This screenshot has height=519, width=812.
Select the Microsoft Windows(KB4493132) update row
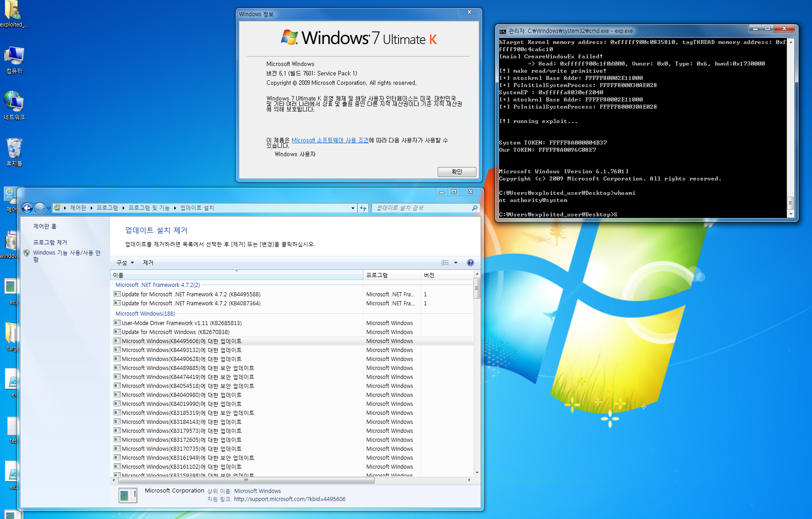click(292, 350)
